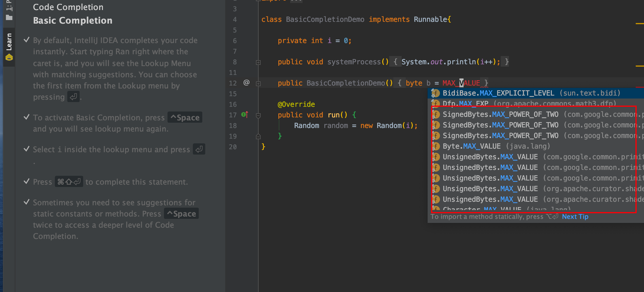Image resolution: width=644 pixels, height=292 pixels.
Task: Click the checkmark beside 'To activate Basic Completion'
Action: pos(27,117)
